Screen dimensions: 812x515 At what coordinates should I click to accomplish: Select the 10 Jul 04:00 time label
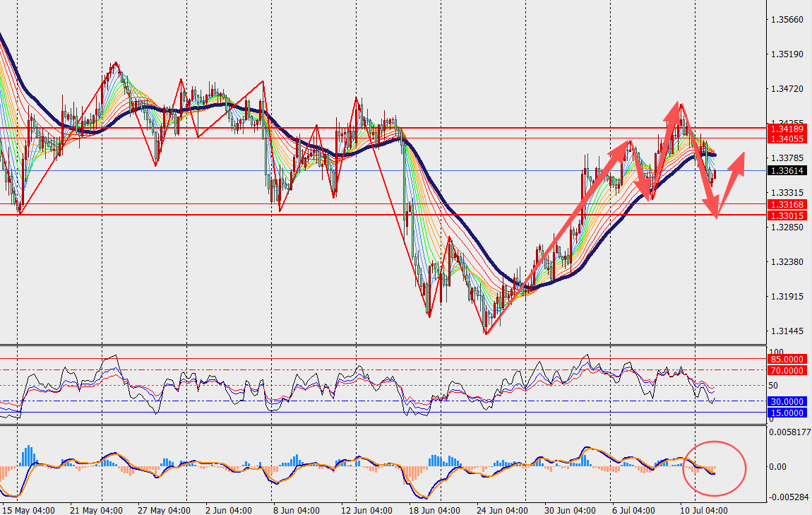704,510
